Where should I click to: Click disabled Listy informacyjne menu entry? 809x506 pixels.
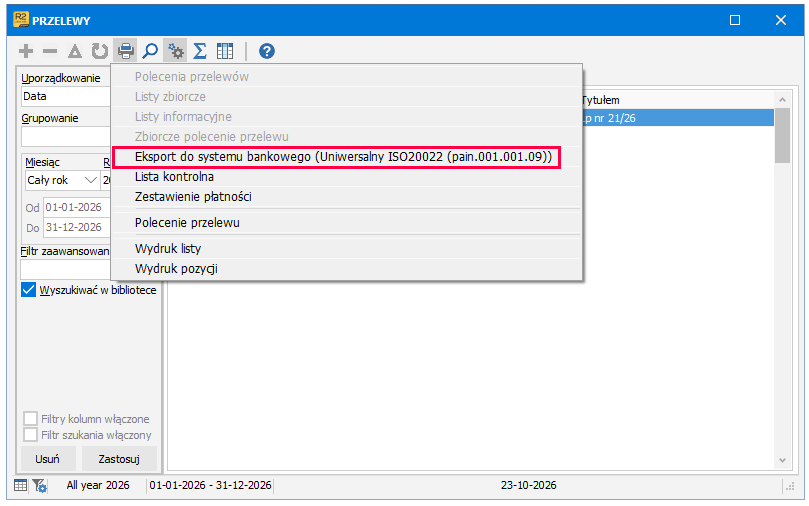pyautogui.click(x=347, y=117)
